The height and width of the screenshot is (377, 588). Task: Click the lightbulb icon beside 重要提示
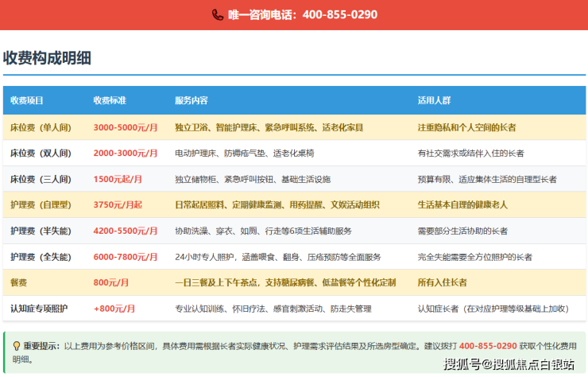16,346
